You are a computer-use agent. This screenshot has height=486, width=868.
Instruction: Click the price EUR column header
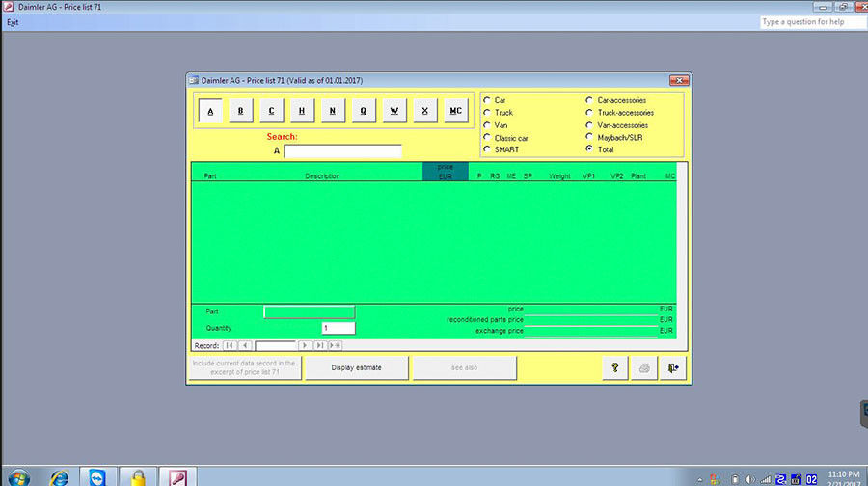tap(445, 172)
